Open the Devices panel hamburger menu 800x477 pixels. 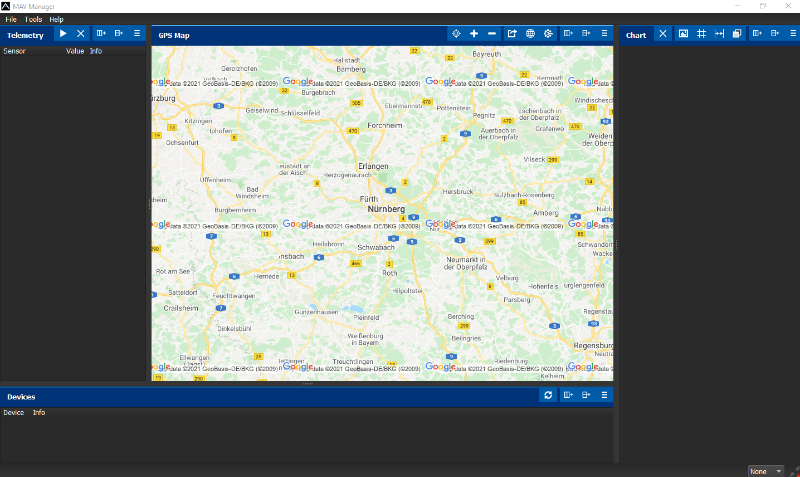(x=604, y=395)
